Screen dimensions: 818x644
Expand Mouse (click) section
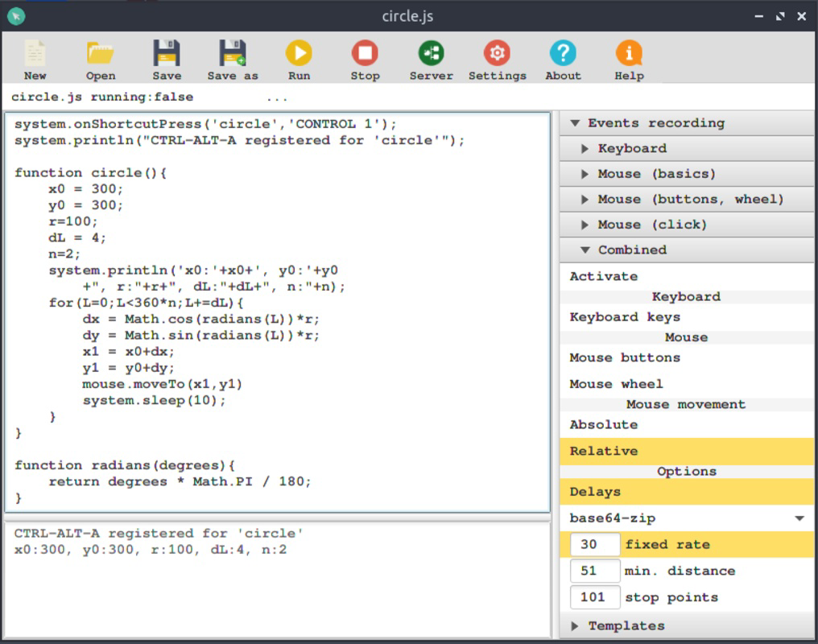686,225
